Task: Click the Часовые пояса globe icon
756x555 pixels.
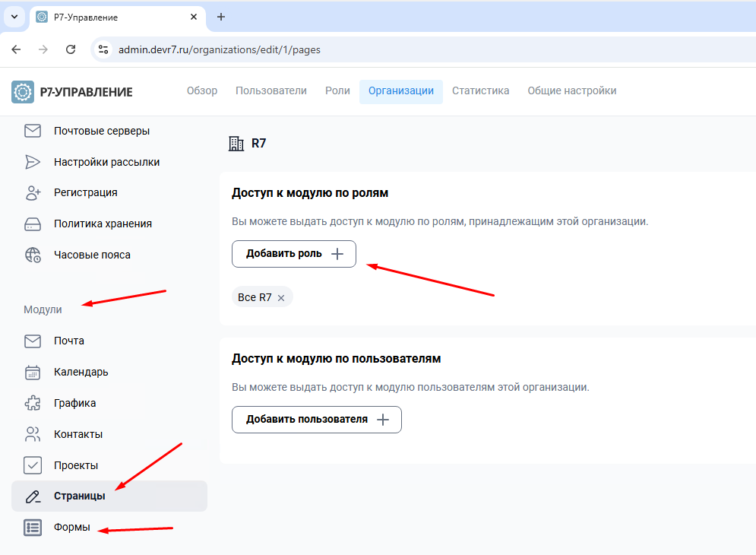Action: (32, 255)
